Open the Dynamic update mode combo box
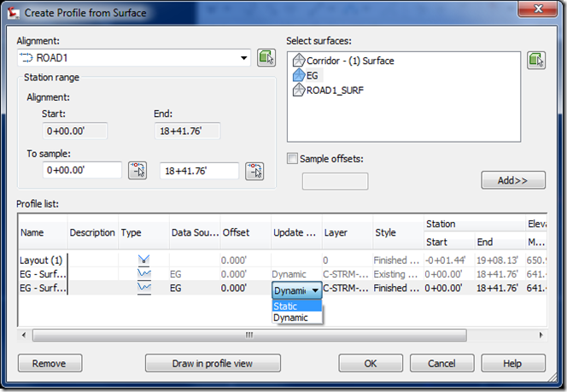Image resolution: width=567 pixels, height=392 pixels. [297, 290]
